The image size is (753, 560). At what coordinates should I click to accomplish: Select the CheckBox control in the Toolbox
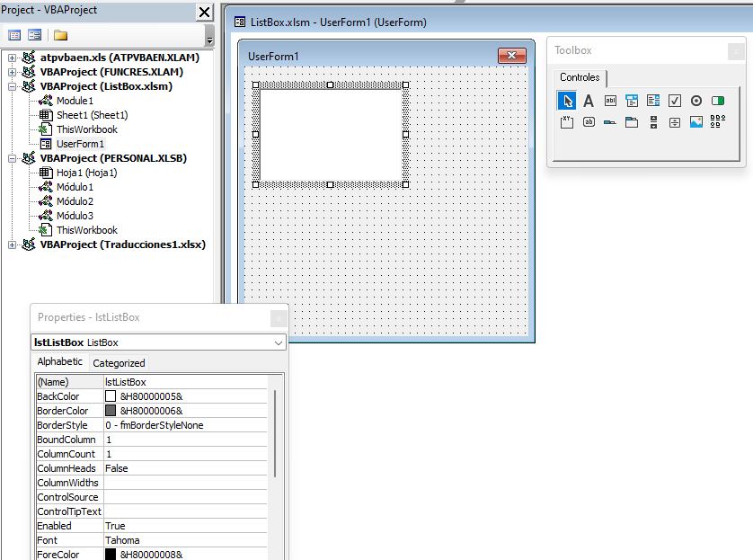point(675,101)
